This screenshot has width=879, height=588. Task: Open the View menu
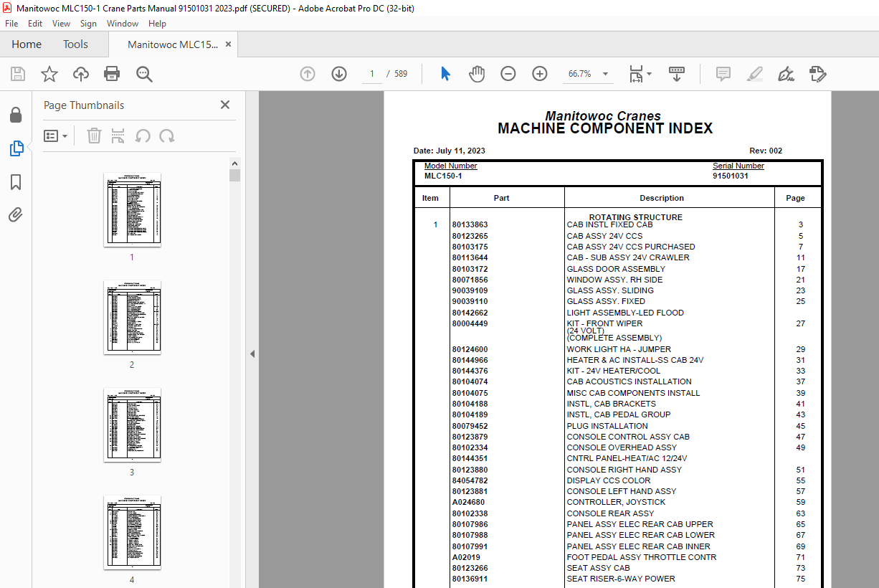pyautogui.click(x=61, y=24)
